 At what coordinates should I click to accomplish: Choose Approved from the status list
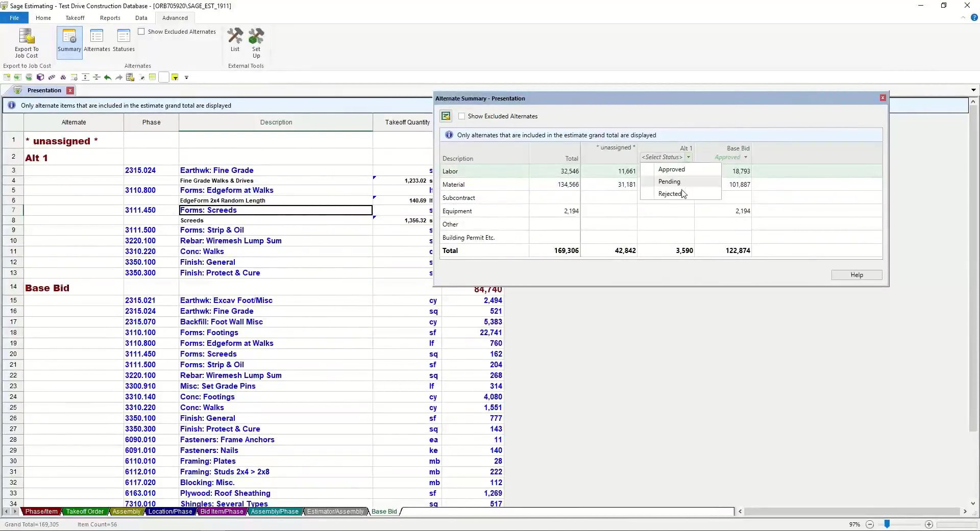681,169
